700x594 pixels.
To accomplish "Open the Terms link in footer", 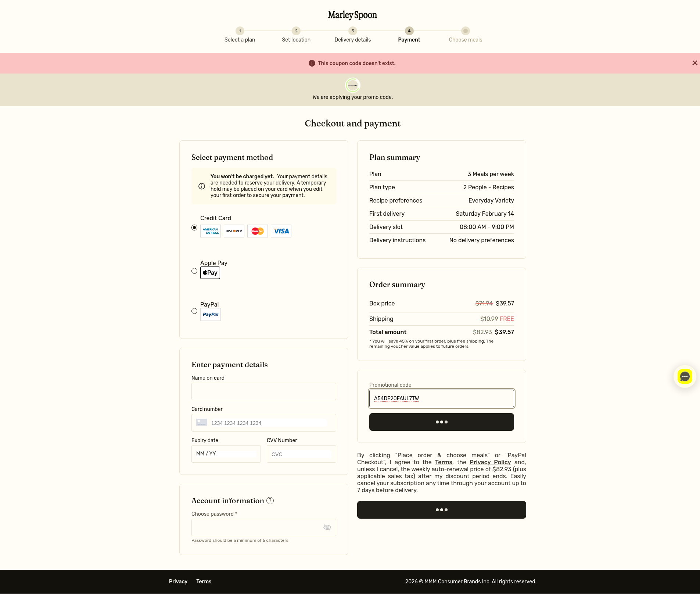I will click(x=204, y=582).
